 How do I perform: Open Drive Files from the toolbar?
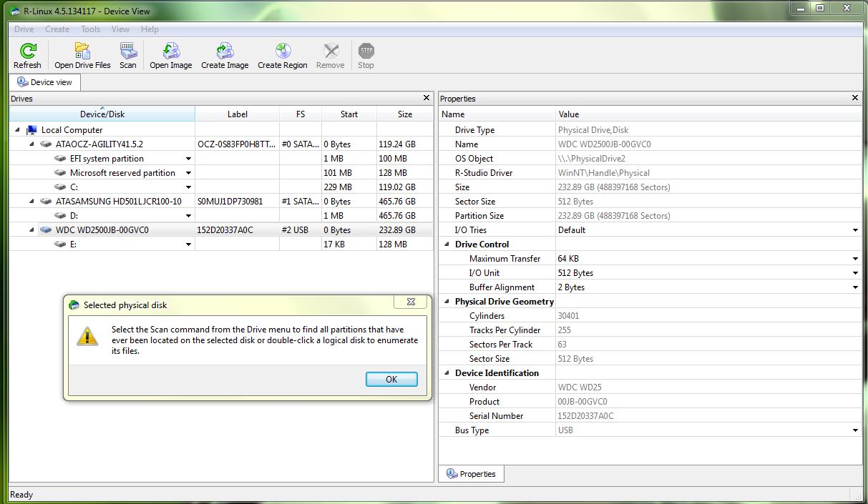coord(82,51)
